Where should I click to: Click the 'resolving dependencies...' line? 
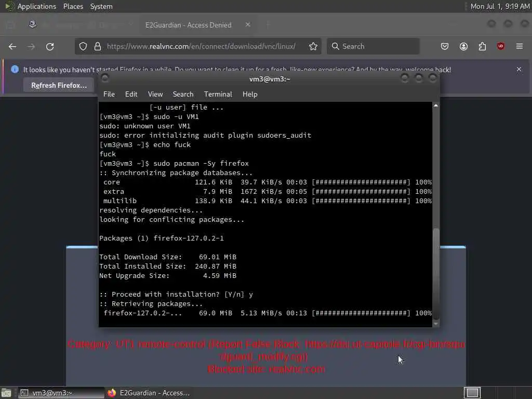tap(151, 210)
